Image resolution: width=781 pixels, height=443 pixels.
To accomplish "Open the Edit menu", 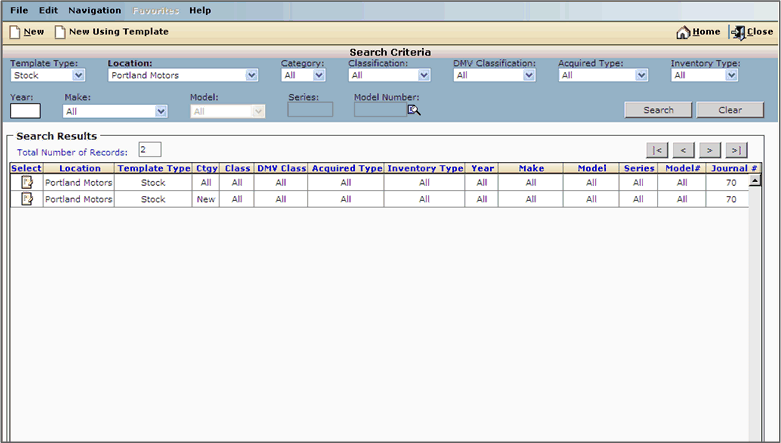I will (48, 10).
